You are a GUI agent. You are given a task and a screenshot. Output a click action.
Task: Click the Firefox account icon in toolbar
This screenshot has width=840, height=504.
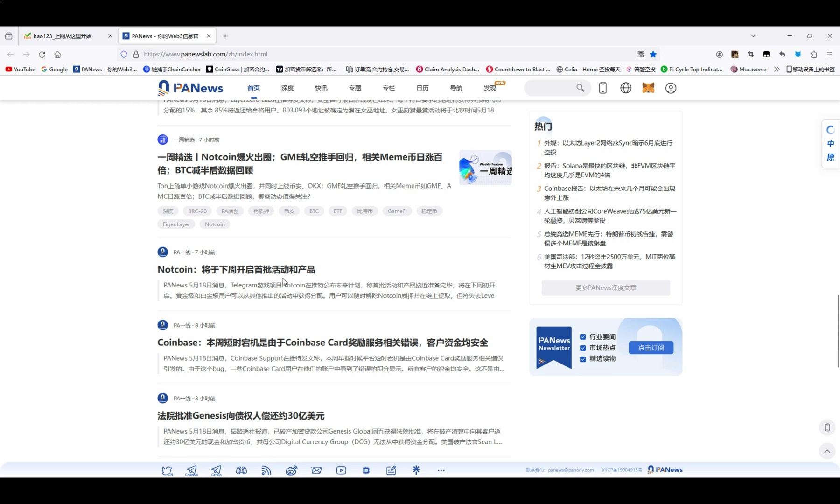point(719,54)
